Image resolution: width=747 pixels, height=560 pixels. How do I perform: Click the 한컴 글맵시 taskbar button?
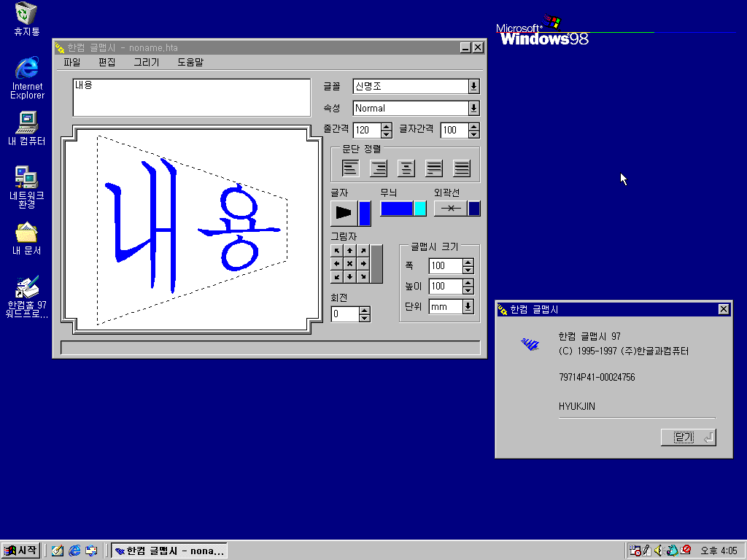pyautogui.click(x=169, y=551)
